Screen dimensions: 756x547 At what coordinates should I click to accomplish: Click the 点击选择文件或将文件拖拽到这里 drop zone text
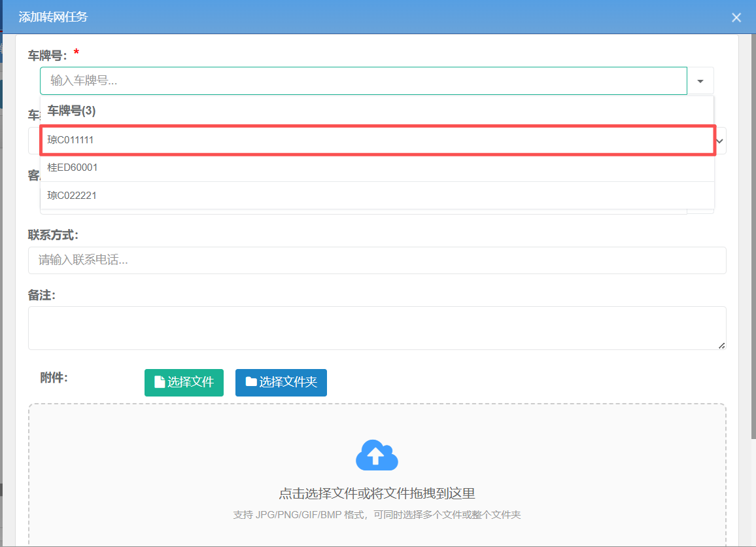[377, 493]
